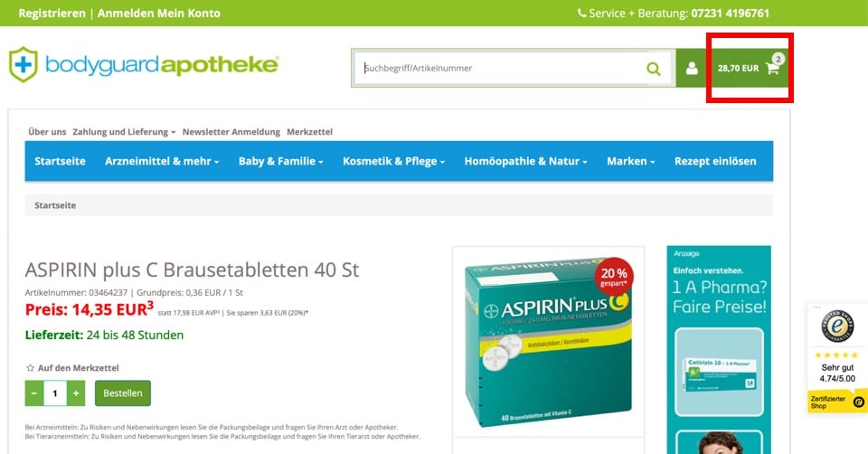Increase quantity with the plus button
The image size is (868, 454).
[76, 393]
